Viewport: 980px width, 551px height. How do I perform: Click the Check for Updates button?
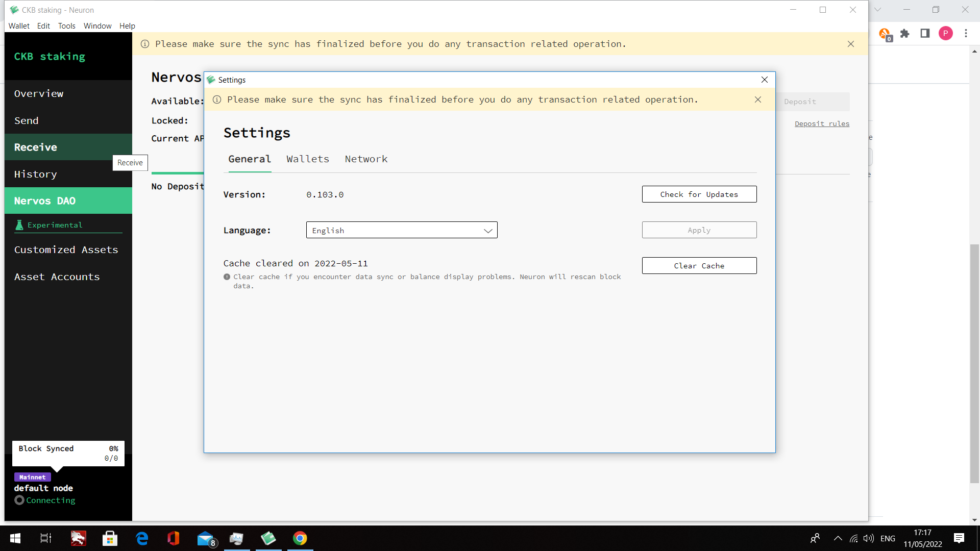click(699, 194)
